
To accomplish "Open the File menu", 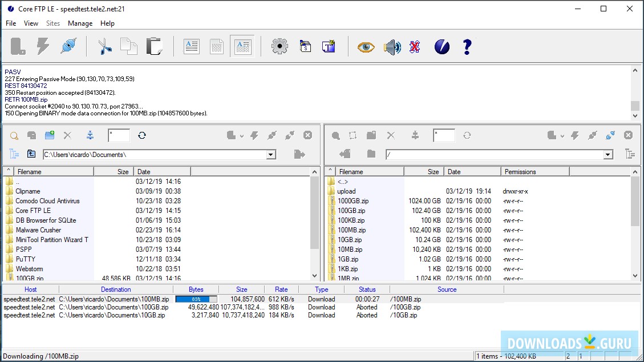I will (x=11, y=23).
